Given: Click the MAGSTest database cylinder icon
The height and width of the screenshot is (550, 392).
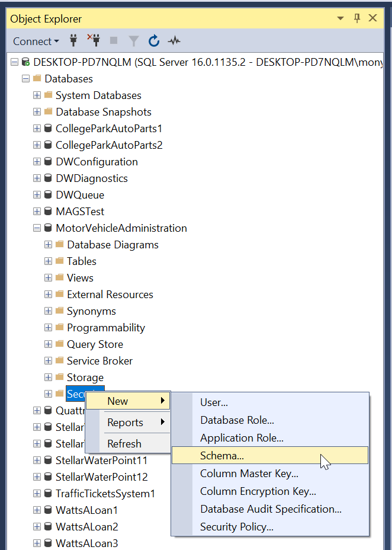Looking at the screenshot, I should [x=48, y=211].
